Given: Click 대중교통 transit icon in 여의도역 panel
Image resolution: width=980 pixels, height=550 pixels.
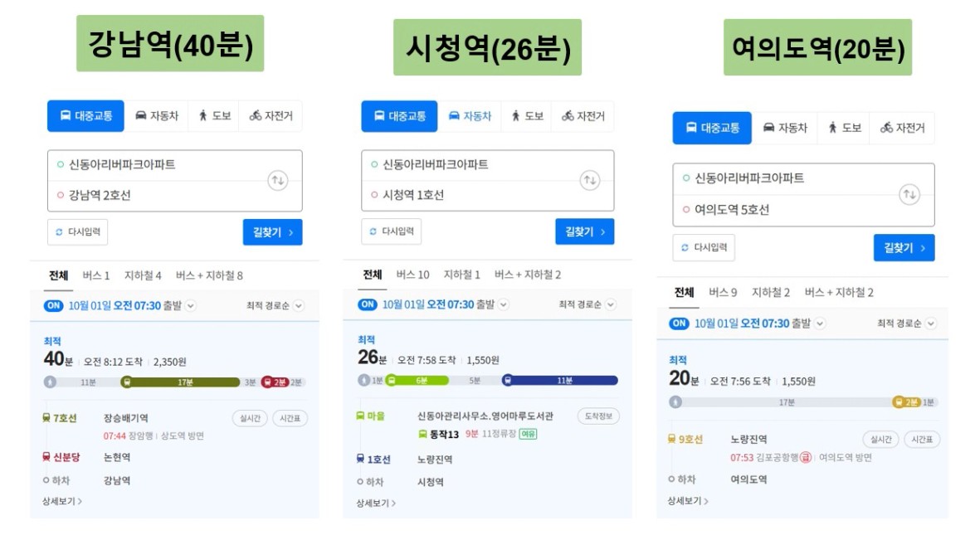Looking at the screenshot, I should (691, 128).
